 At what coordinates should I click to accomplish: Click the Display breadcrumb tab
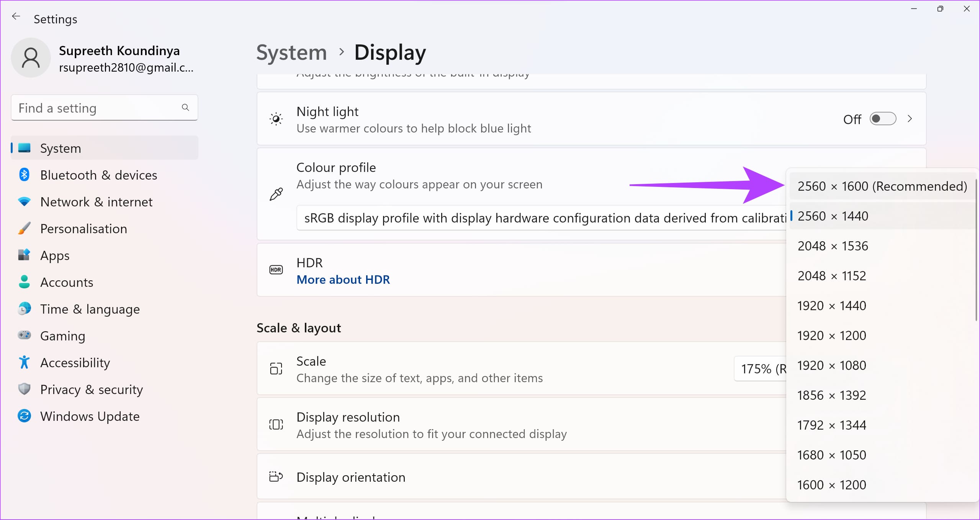coord(389,52)
